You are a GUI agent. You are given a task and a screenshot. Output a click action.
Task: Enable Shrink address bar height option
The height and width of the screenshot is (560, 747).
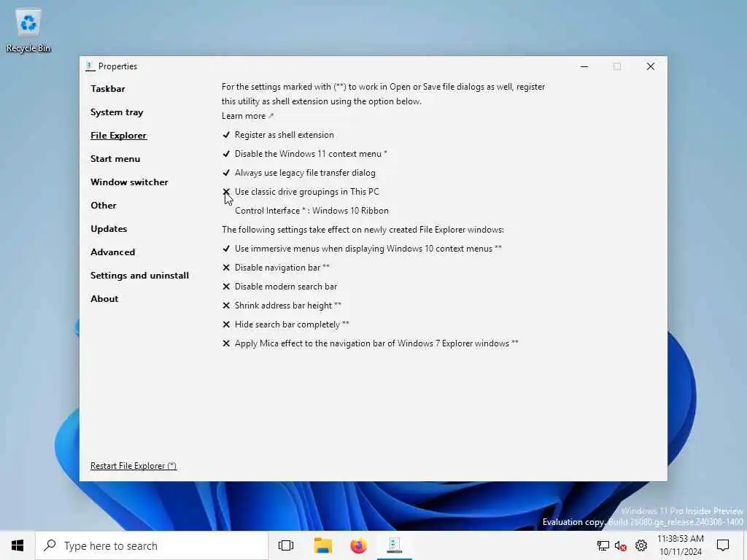(x=282, y=306)
